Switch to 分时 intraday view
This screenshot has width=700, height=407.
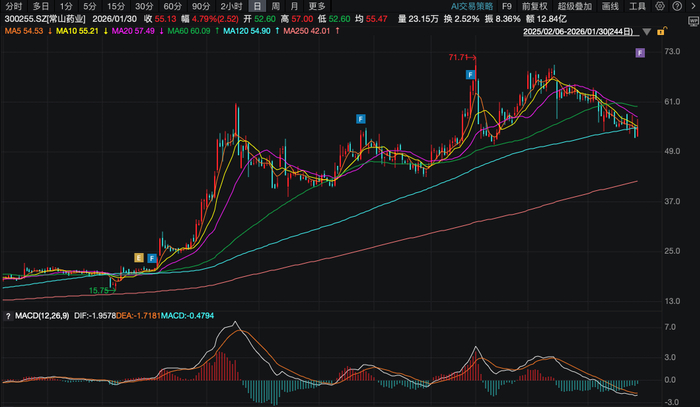(13, 6)
